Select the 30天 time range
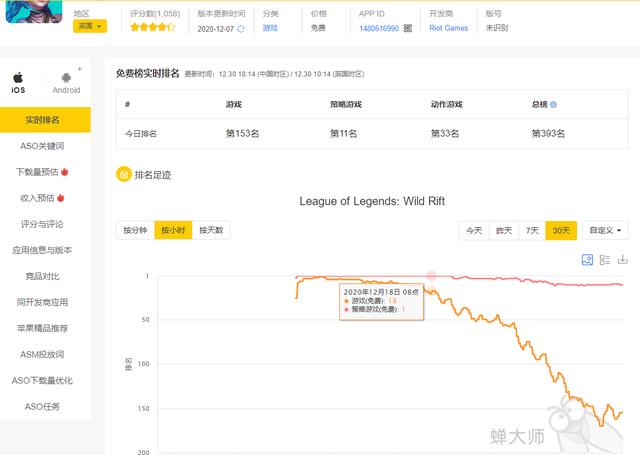The height and width of the screenshot is (455, 640). click(x=561, y=231)
